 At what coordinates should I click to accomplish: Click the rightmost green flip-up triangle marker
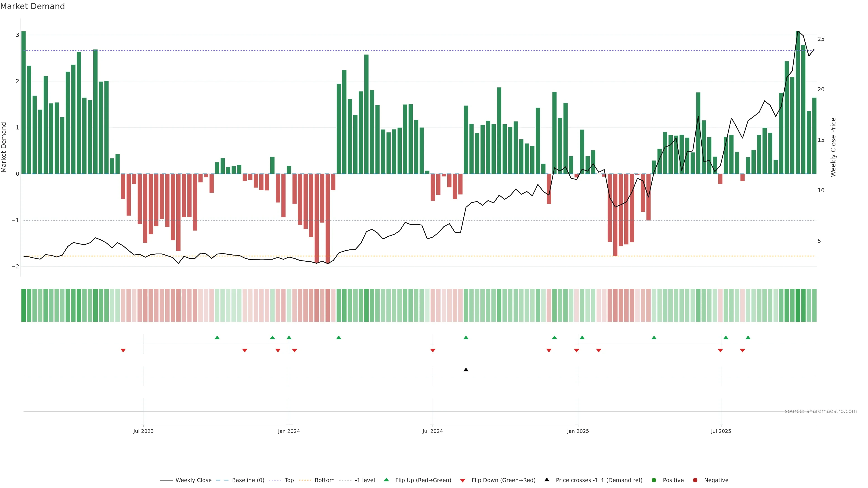tap(748, 338)
